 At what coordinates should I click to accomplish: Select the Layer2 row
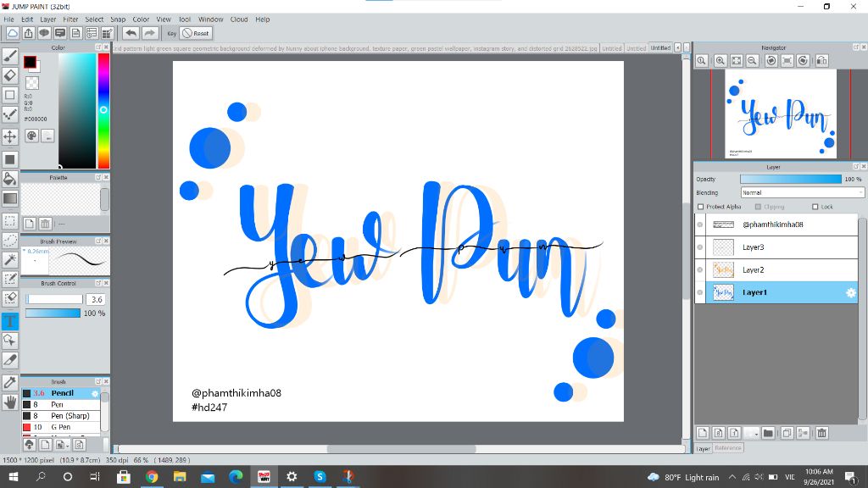coord(776,270)
